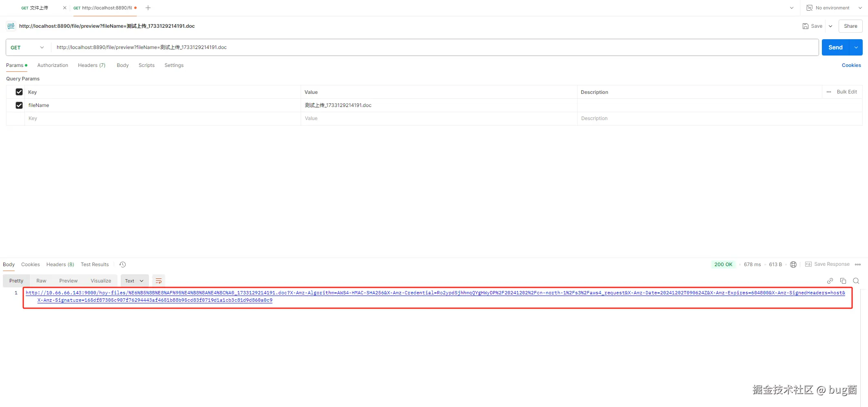Open the Cookies link
The image size is (868, 407).
coord(851,65)
